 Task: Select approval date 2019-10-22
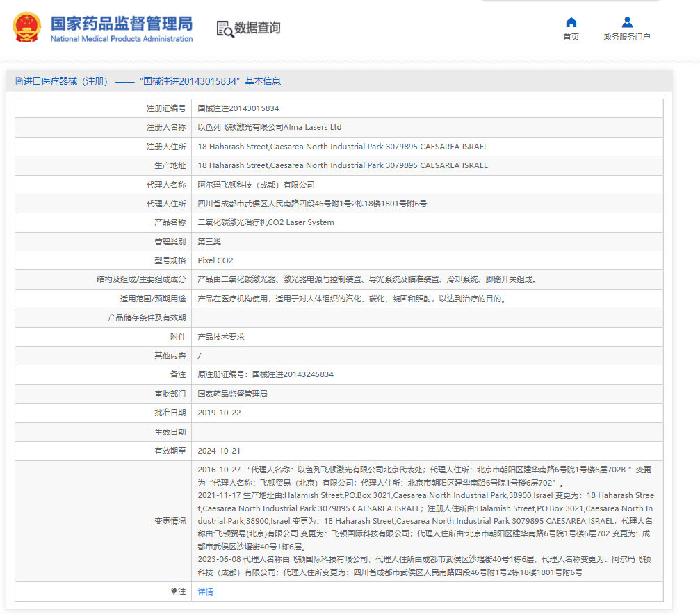[219, 413]
